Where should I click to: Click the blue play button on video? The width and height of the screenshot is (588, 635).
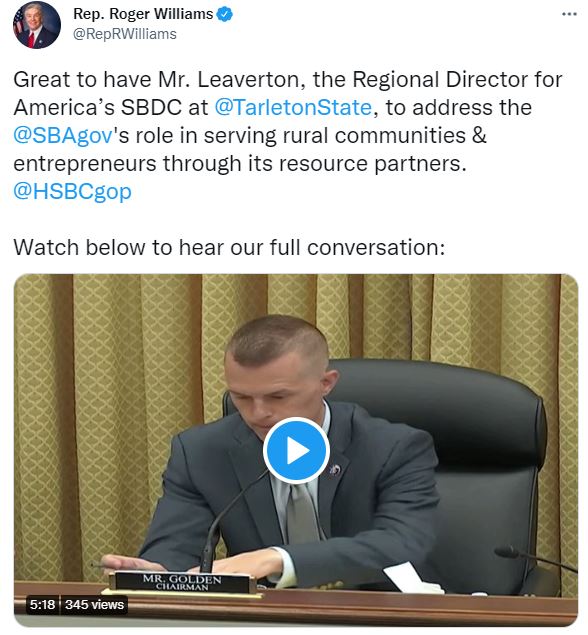click(296, 450)
